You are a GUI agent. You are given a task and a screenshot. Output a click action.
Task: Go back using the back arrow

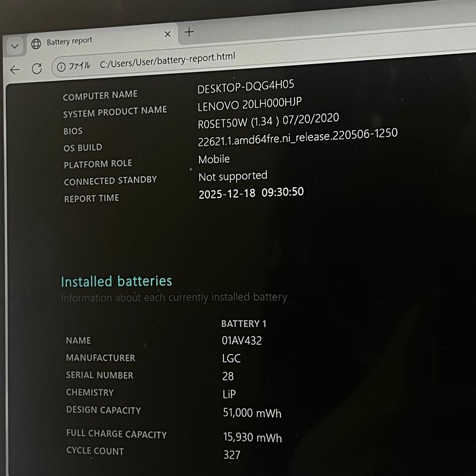point(15,70)
